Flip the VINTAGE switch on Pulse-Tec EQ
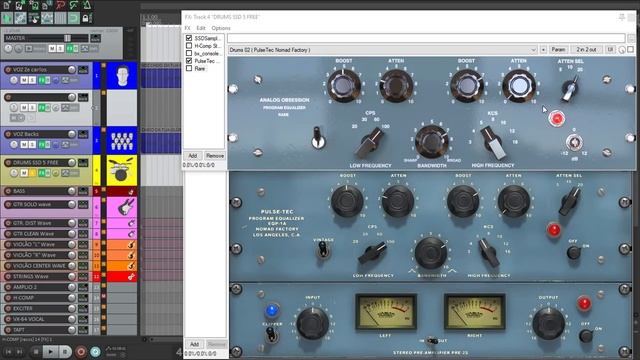The width and height of the screenshot is (640, 360). pos(323,250)
